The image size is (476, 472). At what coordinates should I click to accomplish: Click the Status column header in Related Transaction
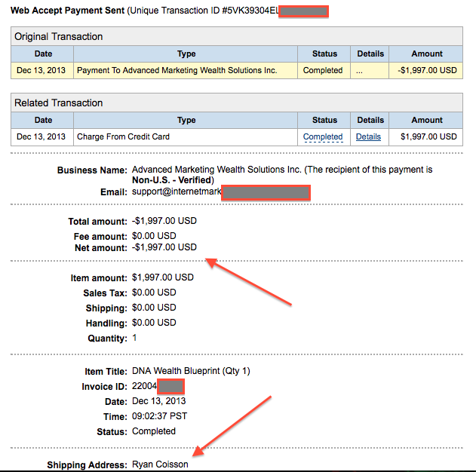tap(324, 120)
